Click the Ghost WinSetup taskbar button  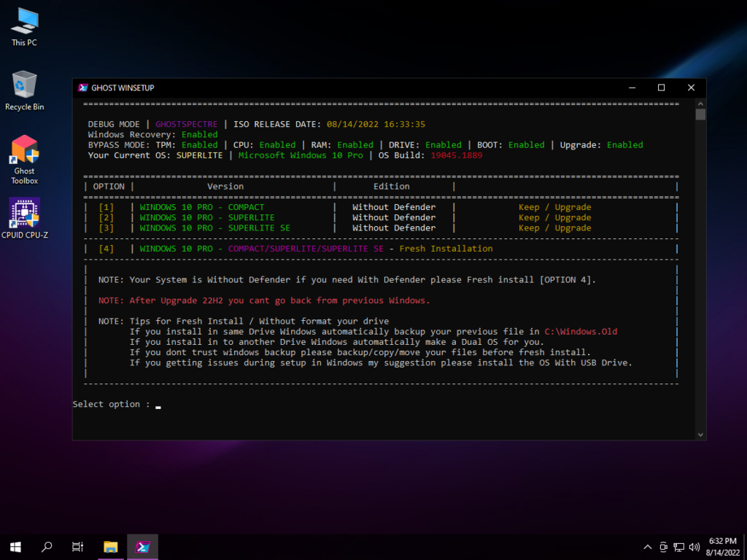142,547
